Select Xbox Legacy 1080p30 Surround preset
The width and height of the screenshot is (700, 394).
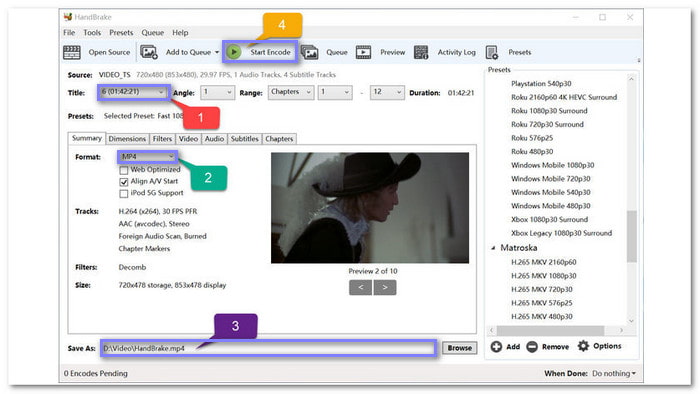click(561, 233)
